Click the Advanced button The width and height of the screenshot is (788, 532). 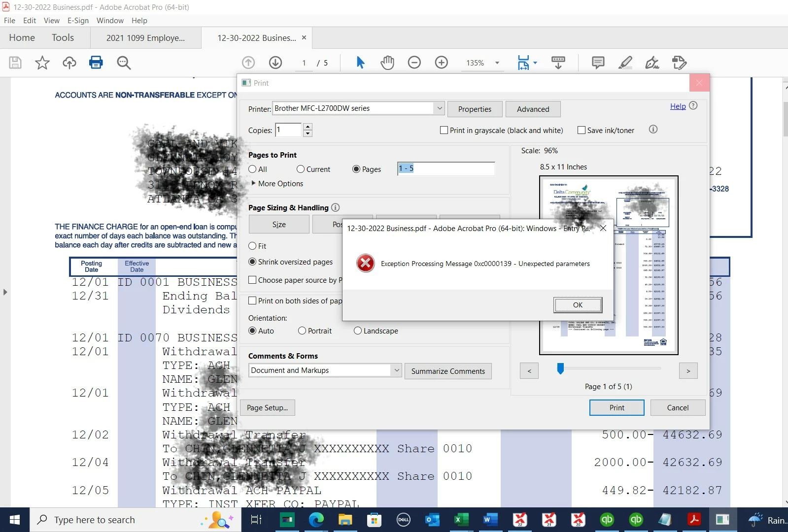pyautogui.click(x=533, y=109)
